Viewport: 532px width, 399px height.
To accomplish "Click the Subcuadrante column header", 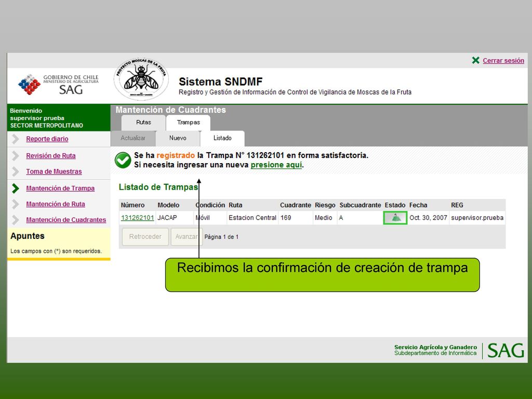I will tap(361, 205).
